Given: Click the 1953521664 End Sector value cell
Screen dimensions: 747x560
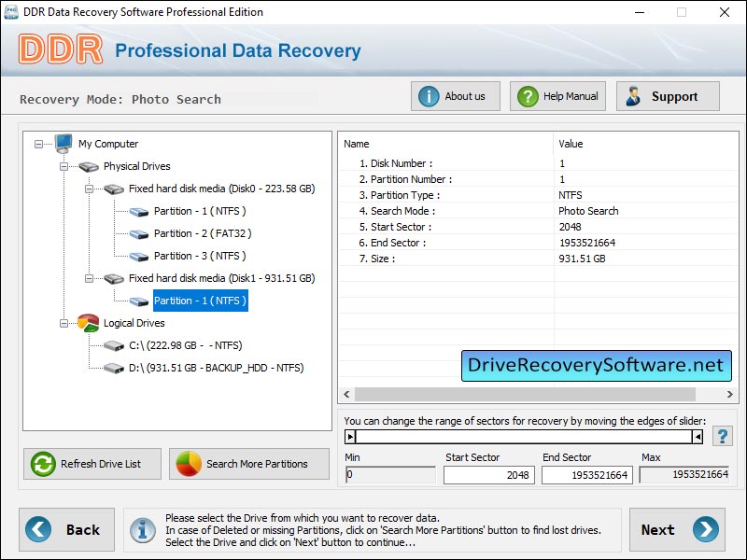Looking at the screenshot, I should point(587,243).
